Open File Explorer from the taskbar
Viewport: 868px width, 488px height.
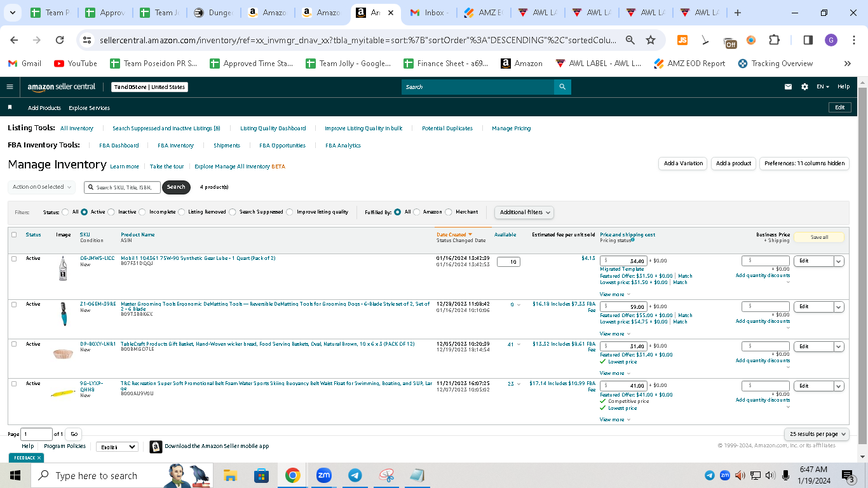coord(230,475)
